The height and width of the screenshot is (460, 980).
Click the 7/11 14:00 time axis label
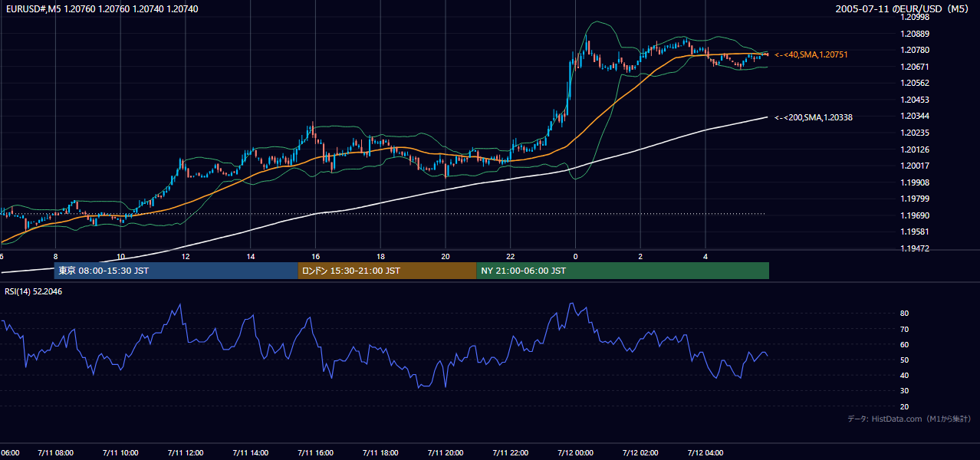251,453
